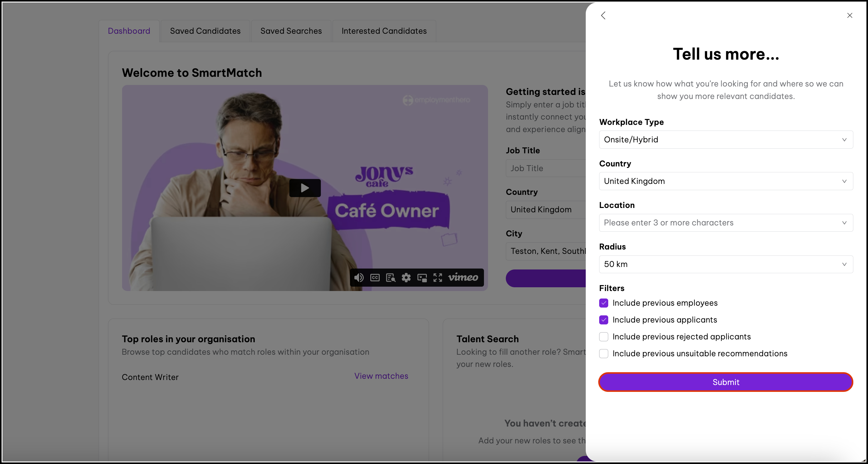The height and width of the screenshot is (464, 868).
Task: Open Country dropdown in the side panel
Action: 726,181
